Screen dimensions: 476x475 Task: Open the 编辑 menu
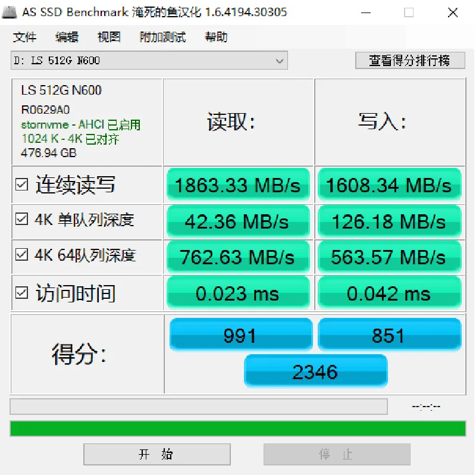(x=67, y=37)
